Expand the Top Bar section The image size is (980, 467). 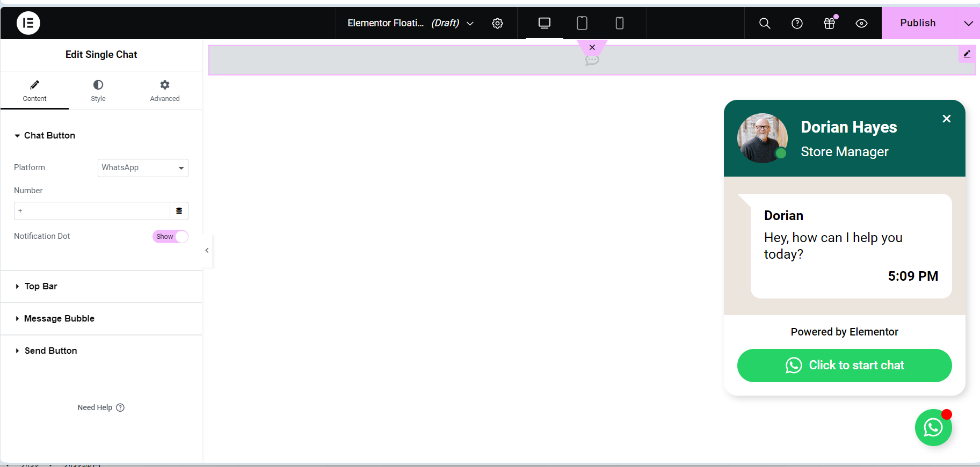pos(41,287)
